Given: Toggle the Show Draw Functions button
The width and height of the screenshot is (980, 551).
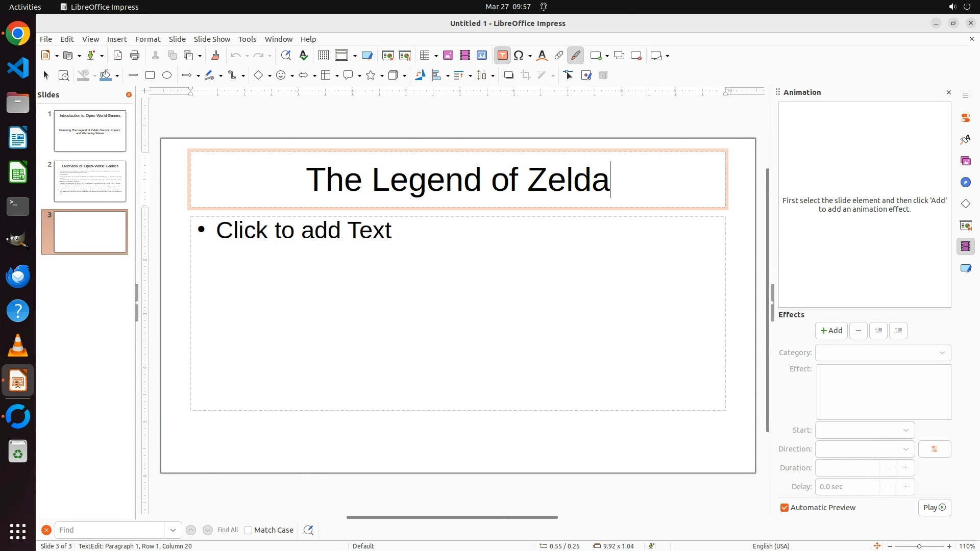Looking at the screenshot, I should pos(575,56).
